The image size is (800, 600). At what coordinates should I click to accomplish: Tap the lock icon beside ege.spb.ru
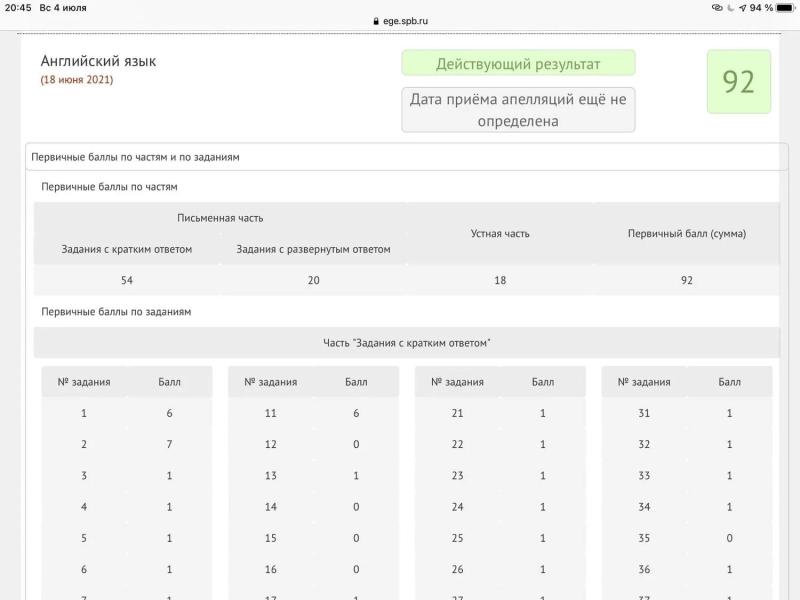point(376,21)
